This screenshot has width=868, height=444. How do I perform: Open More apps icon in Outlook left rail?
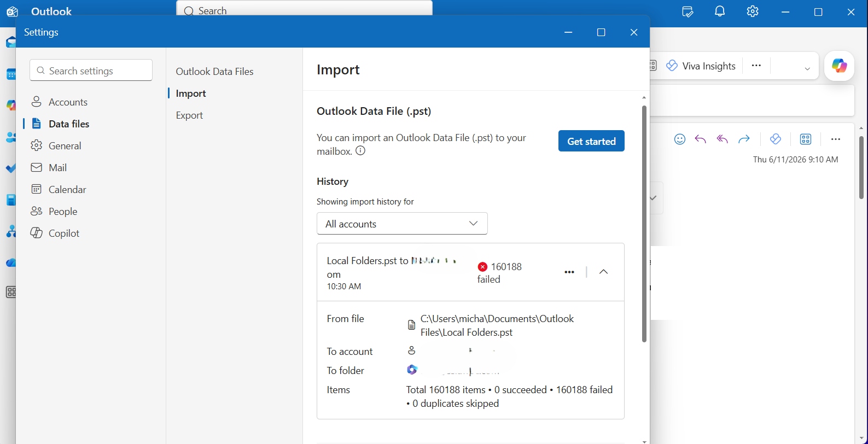(x=11, y=292)
